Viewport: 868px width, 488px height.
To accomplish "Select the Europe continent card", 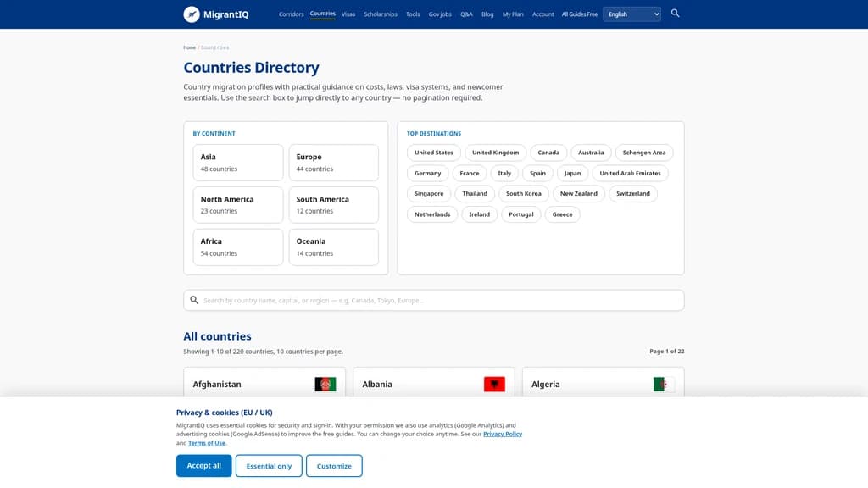I will (x=334, y=163).
